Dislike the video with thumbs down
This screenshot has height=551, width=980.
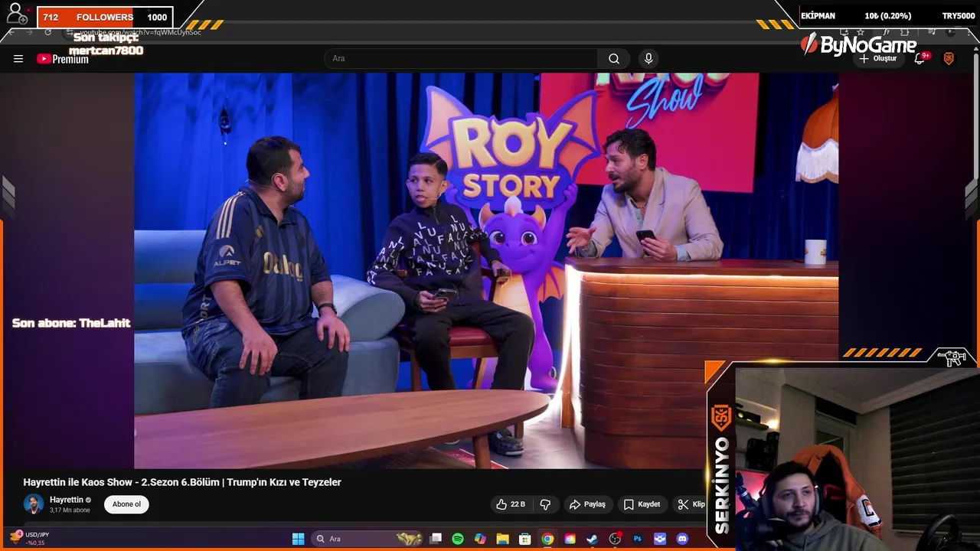545,504
